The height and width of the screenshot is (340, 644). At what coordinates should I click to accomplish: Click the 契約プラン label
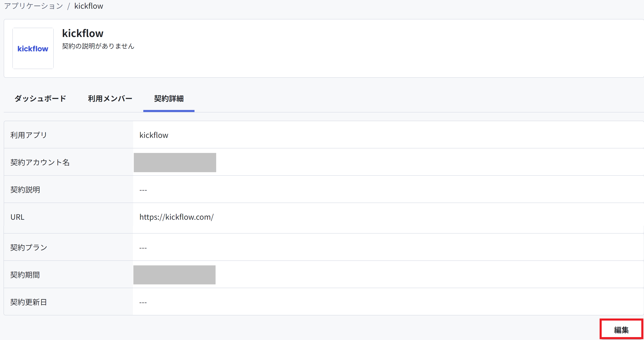point(29,247)
